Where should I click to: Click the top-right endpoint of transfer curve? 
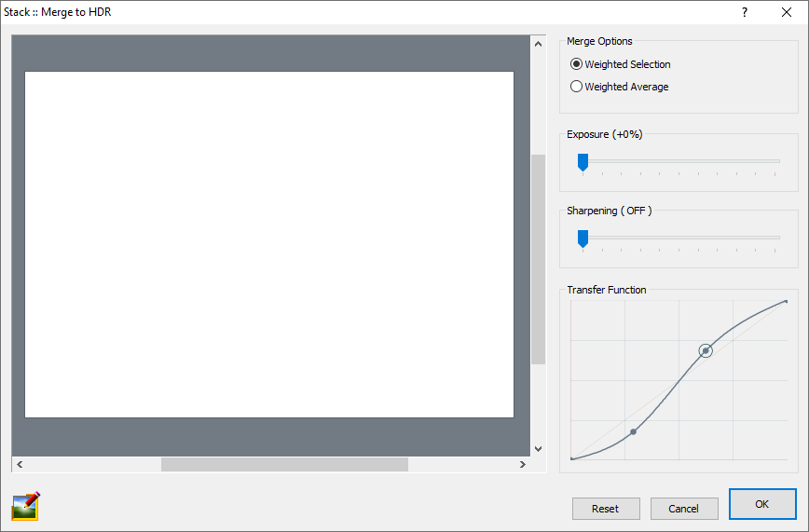(787, 301)
